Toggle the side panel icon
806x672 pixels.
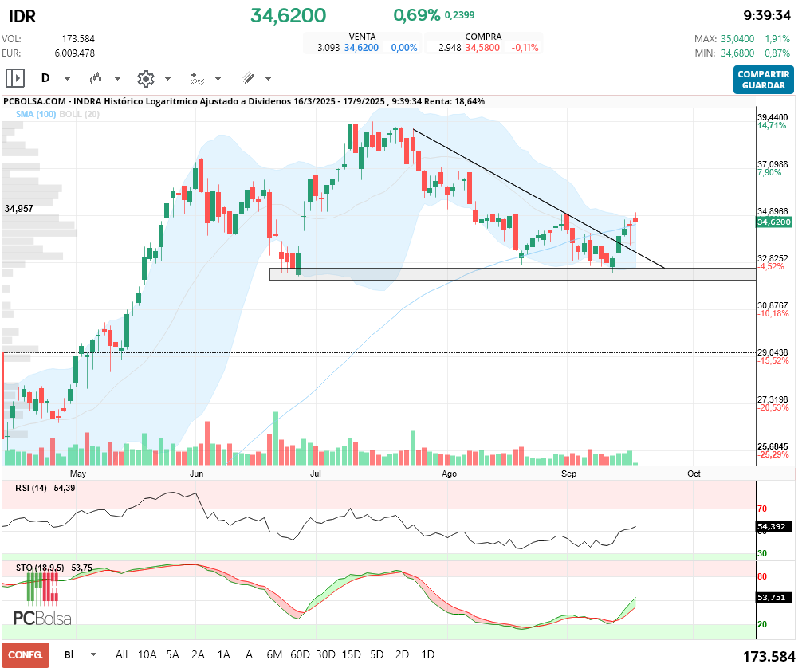coord(15,79)
